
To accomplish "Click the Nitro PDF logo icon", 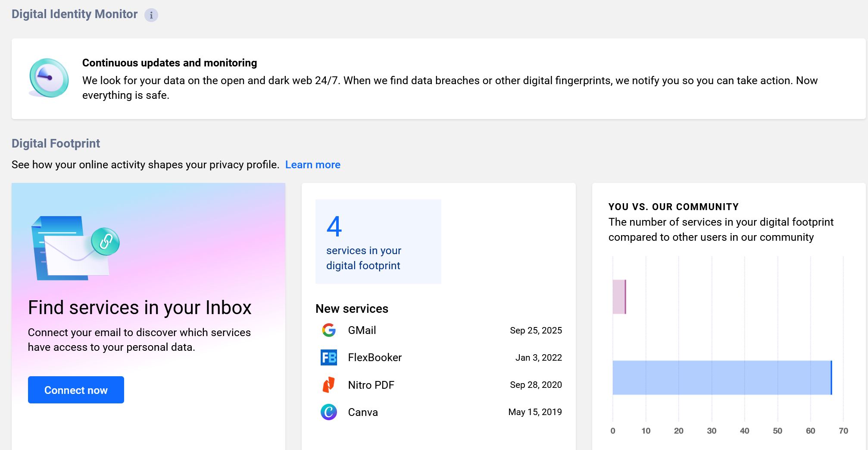I will [x=328, y=385].
